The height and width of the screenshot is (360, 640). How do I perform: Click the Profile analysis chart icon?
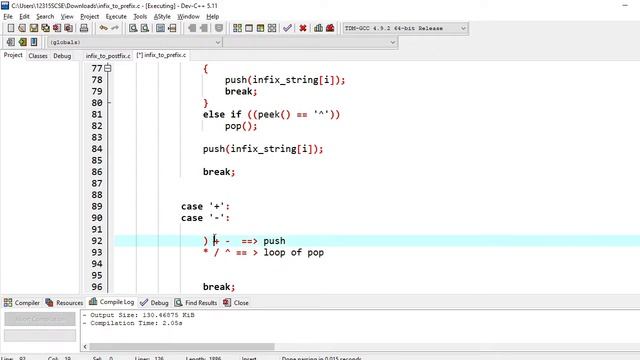(x=318, y=28)
